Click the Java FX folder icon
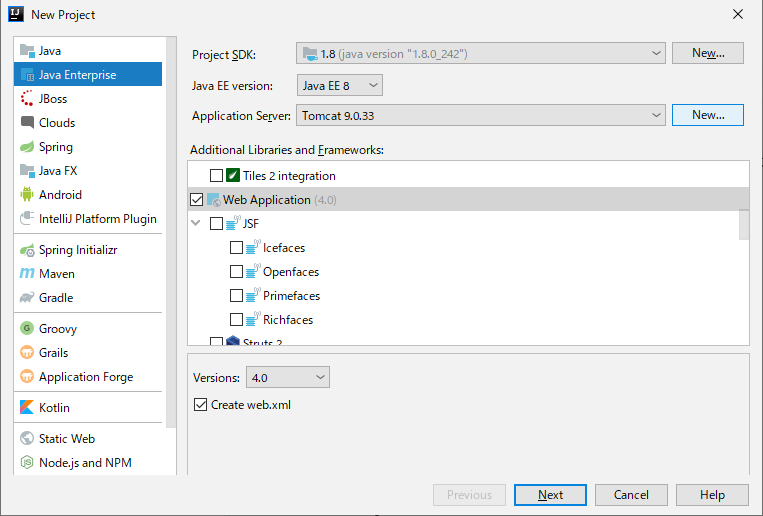This screenshot has width=763, height=516. [x=27, y=170]
